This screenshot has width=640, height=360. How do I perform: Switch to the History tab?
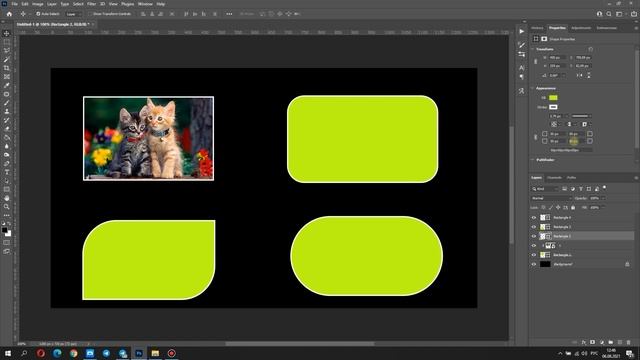(537, 28)
